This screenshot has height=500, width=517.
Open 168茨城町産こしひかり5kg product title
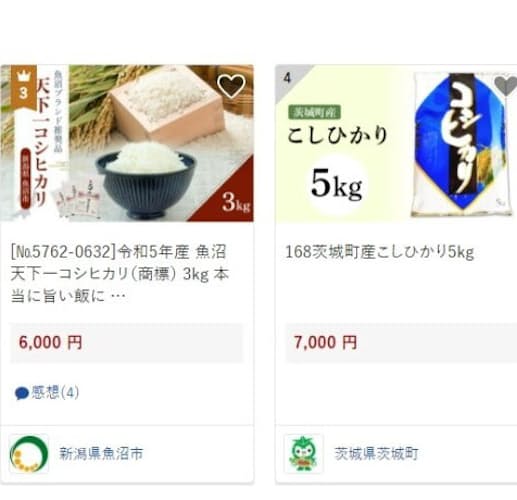380,252
